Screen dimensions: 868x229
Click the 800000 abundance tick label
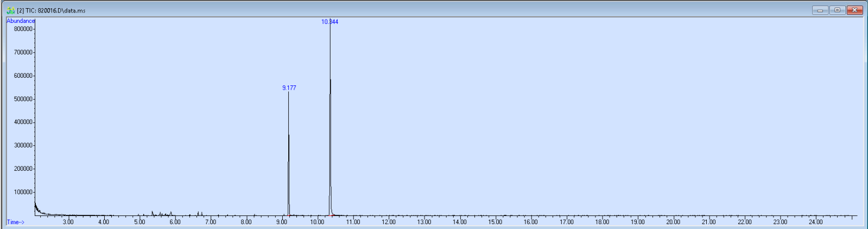click(23, 29)
